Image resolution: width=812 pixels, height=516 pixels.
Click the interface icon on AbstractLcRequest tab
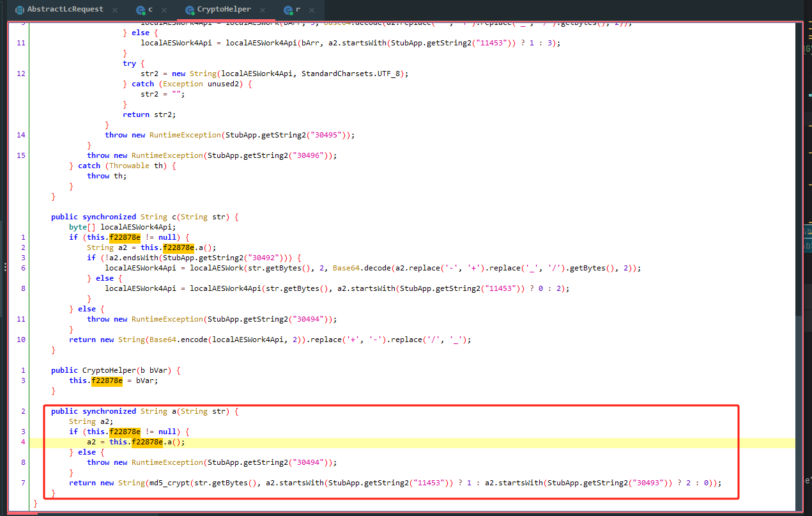click(x=19, y=9)
